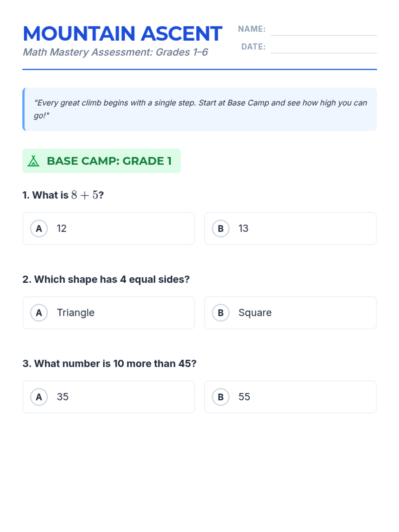Screen dimensions: 399x532
Task: Click question 1 text about 8 + 5
Action: click(x=63, y=195)
